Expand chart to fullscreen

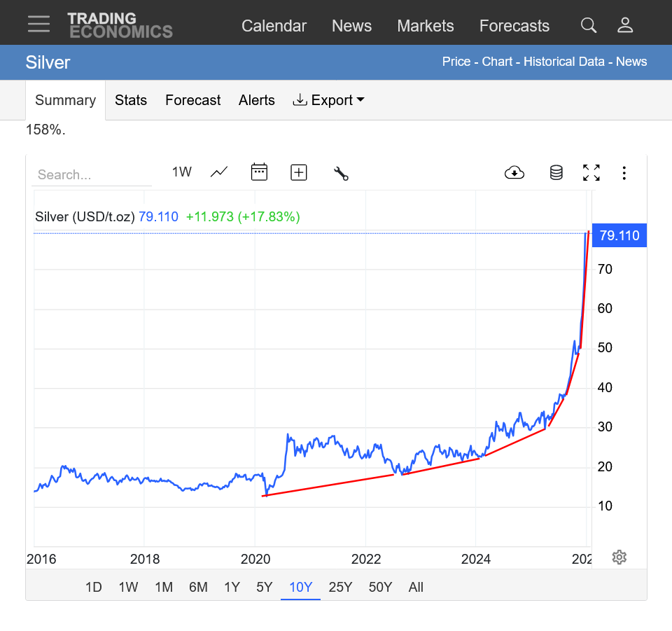point(591,173)
